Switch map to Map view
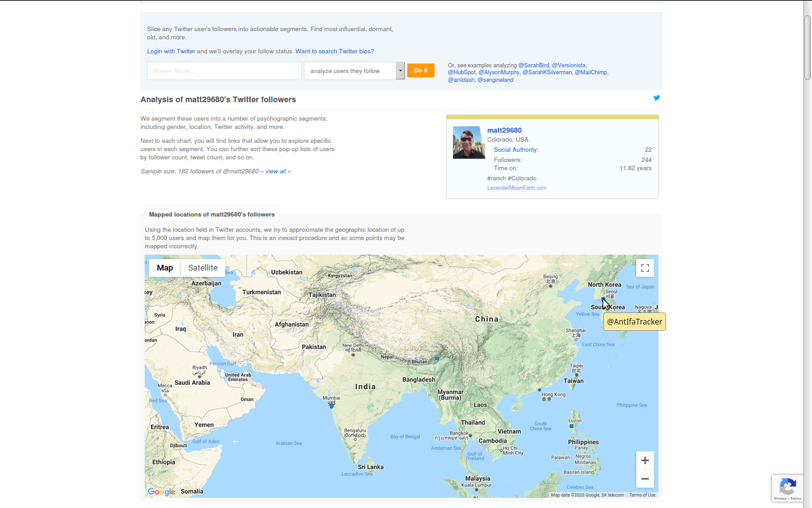Image resolution: width=812 pixels, height=508 pixels. 165,268
